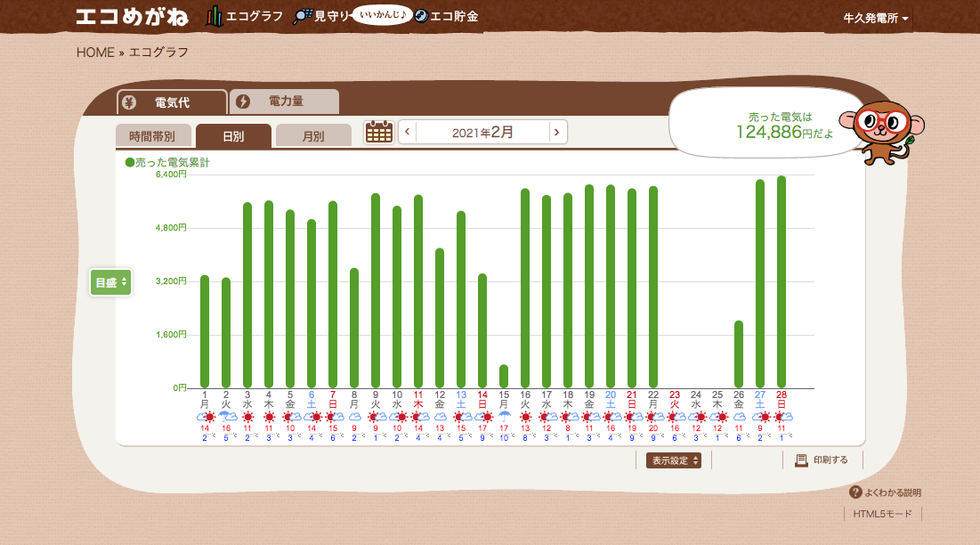
Task: Click the printer icon beside 印刷する
Action: pos(801,460)
